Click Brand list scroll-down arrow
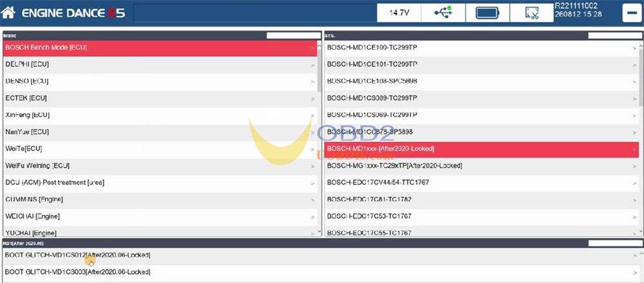This screenshot has height=283, width=644. click(319, 233)
